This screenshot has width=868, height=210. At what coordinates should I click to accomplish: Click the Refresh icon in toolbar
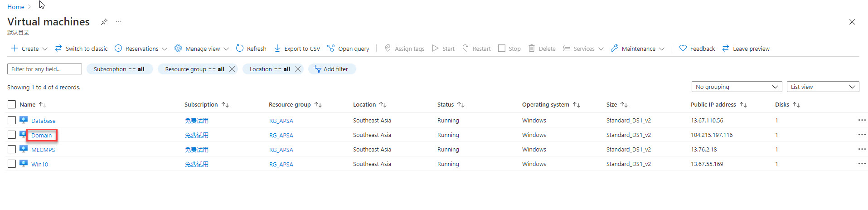point(240,49)
